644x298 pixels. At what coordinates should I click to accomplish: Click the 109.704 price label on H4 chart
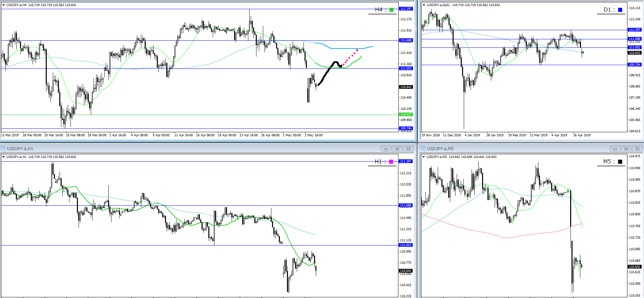coord(406,128)
